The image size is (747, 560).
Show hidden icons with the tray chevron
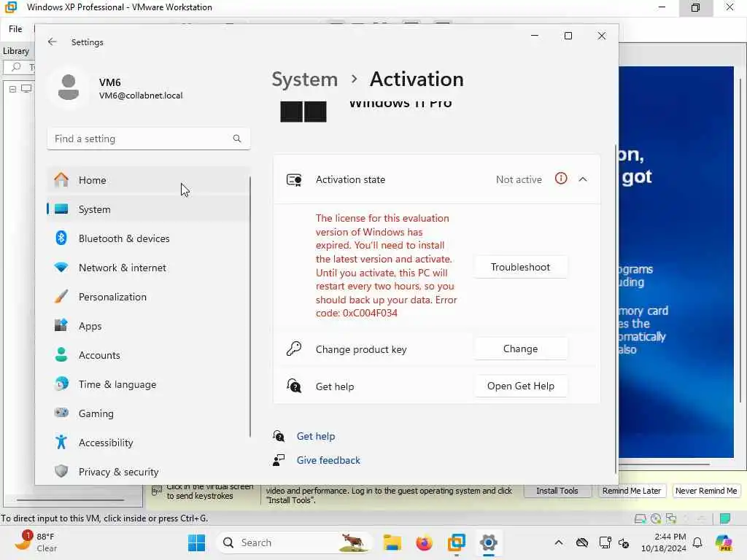(x=558, y=542)
